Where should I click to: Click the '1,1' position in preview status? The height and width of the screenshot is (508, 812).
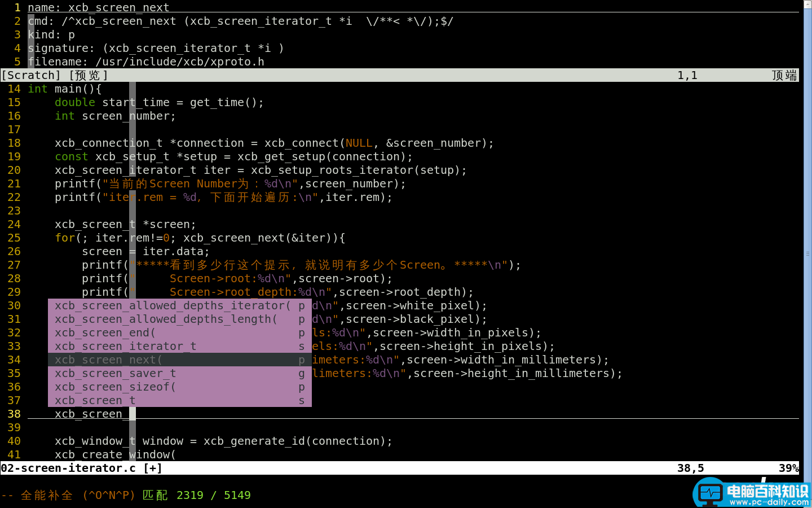tap(687, 75)
